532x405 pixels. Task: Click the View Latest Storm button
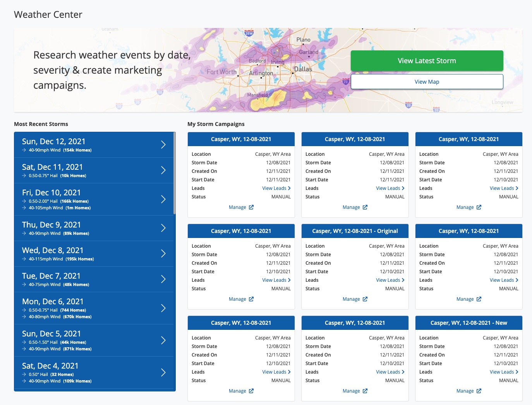coord(427,61)
